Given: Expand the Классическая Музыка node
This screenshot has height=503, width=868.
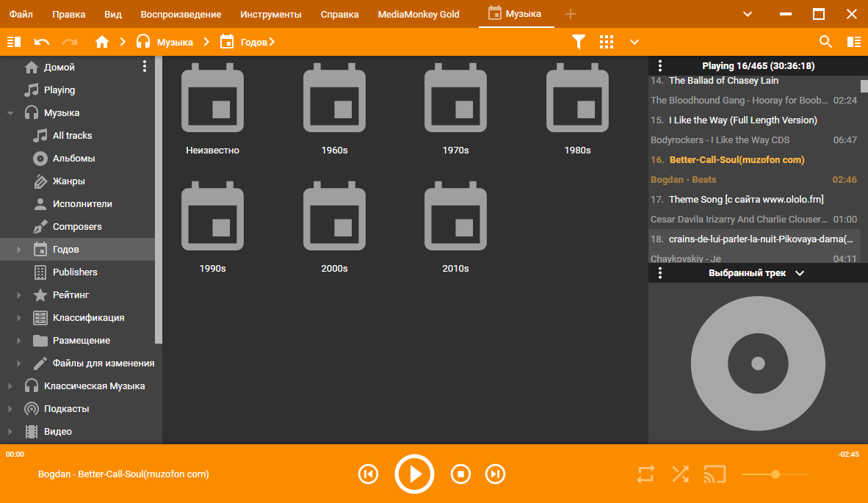Looking at the screenshot, I should click(x=10, y=386).
